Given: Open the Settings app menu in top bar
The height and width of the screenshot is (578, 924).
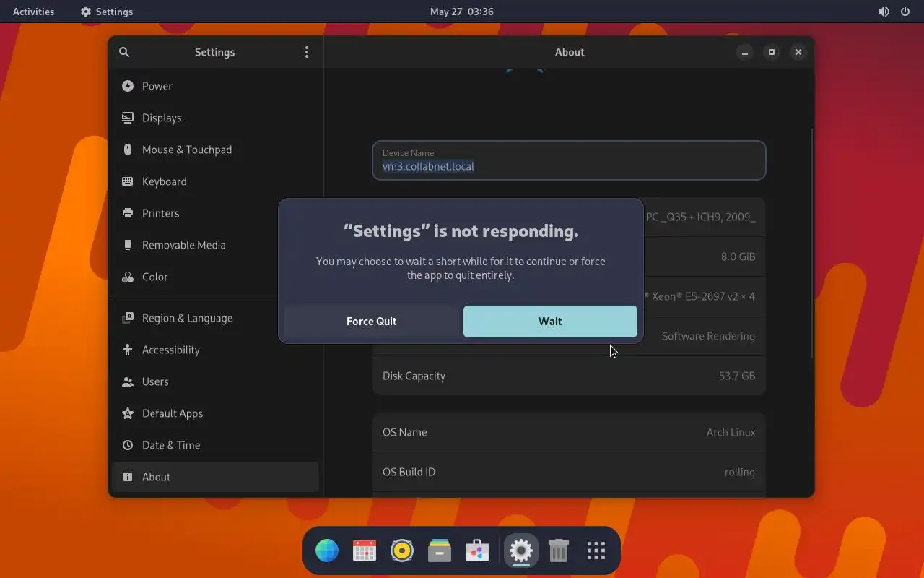Looking at the screenshot, I should pyautogui.click(x=107, y=12).
